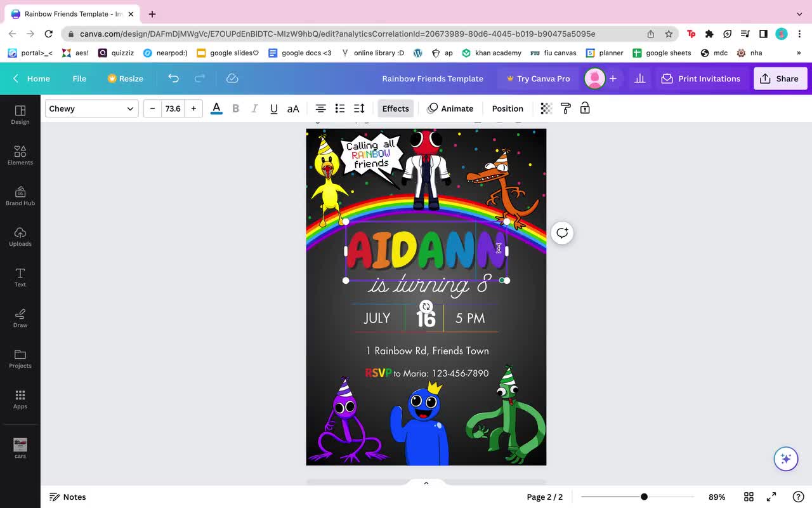Viewport: 812px width, 508px height.
Task: Open the Brand Hub panel
Action: 20,196
